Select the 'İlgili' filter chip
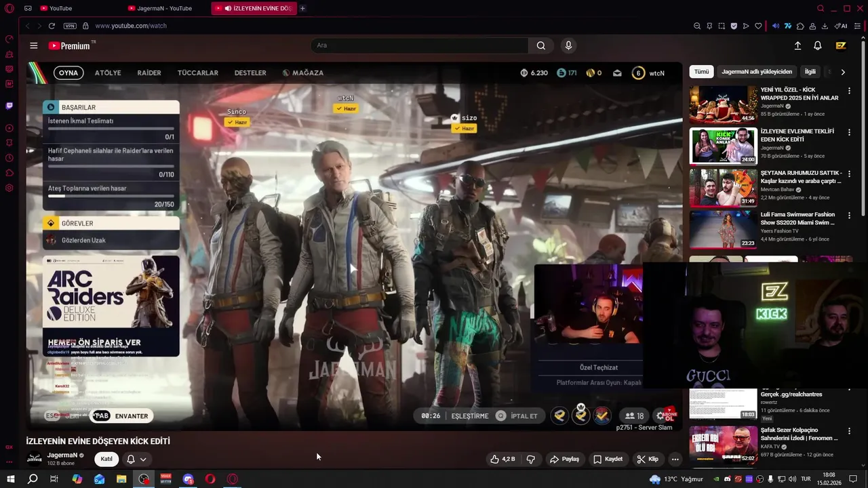 810,72
